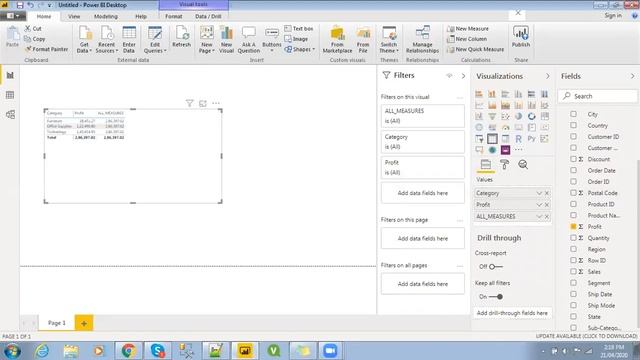The height and width of the screenshot is (360, 640).
Task: Open ALL_MEASURES field dropdown in Values
Action: [539, 216]
